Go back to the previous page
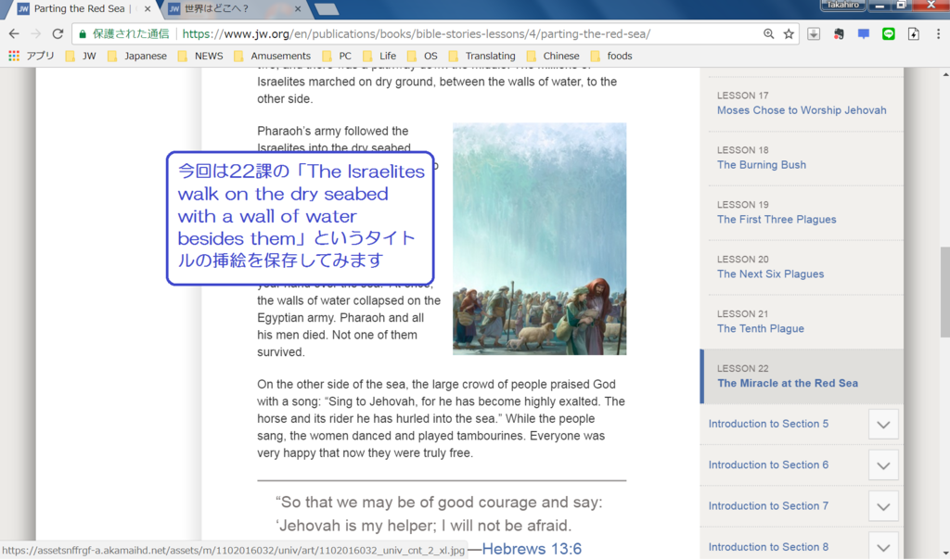This screenshot has height=560, width=950. tap(14, 34)
